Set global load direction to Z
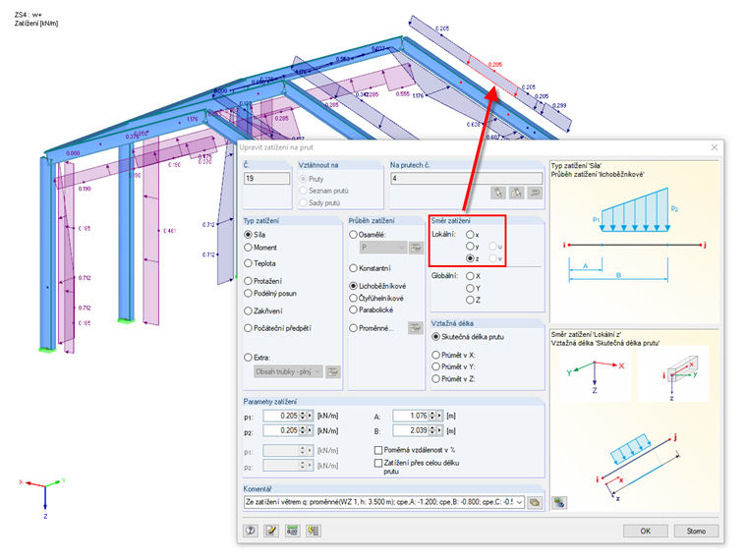747x560 pixels. (x=470, y=300)
